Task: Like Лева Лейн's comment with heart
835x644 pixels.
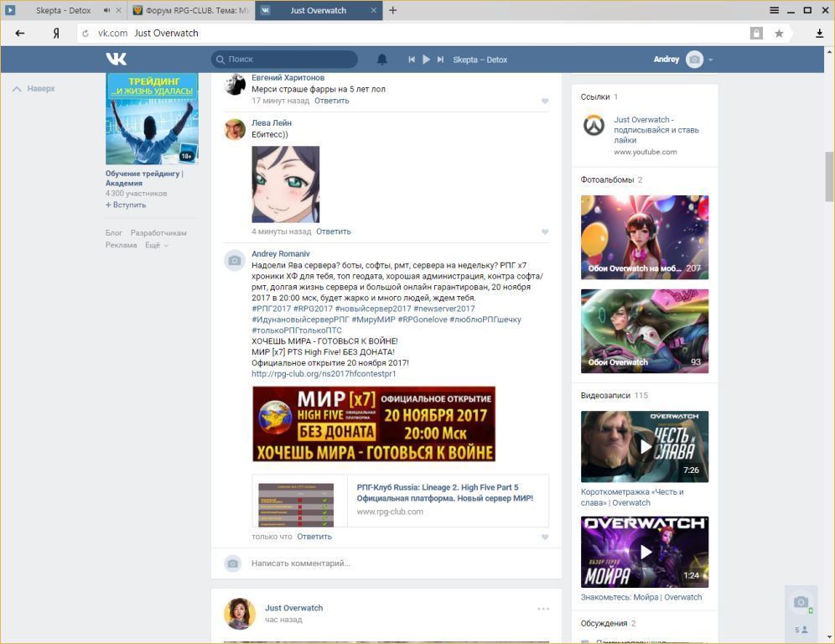Action: [545, 231]
